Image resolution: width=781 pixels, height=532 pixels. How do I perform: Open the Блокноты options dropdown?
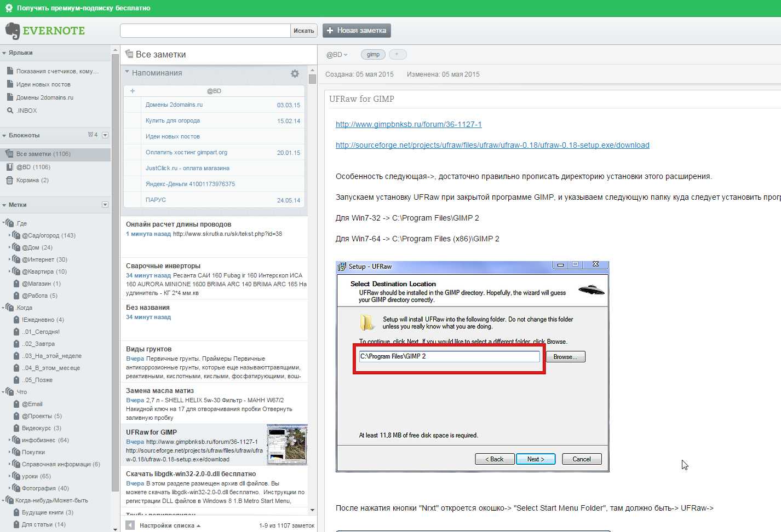105,135
